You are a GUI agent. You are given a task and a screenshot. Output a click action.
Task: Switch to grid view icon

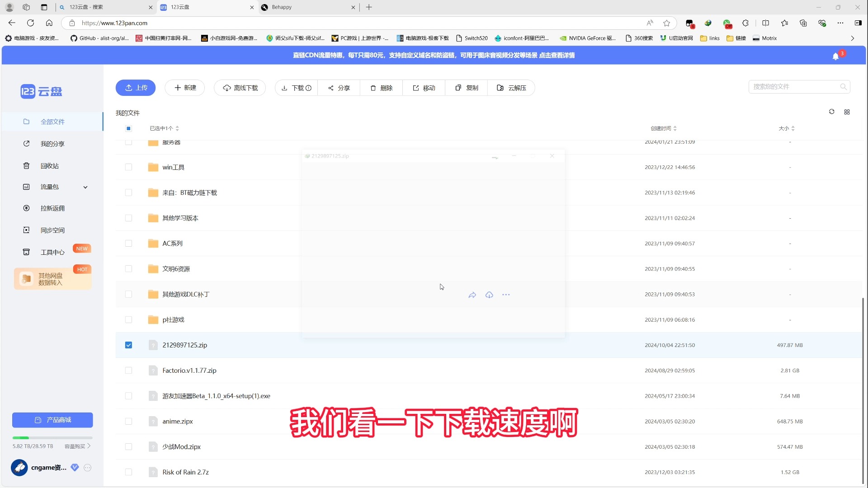[x=847, y=112]
